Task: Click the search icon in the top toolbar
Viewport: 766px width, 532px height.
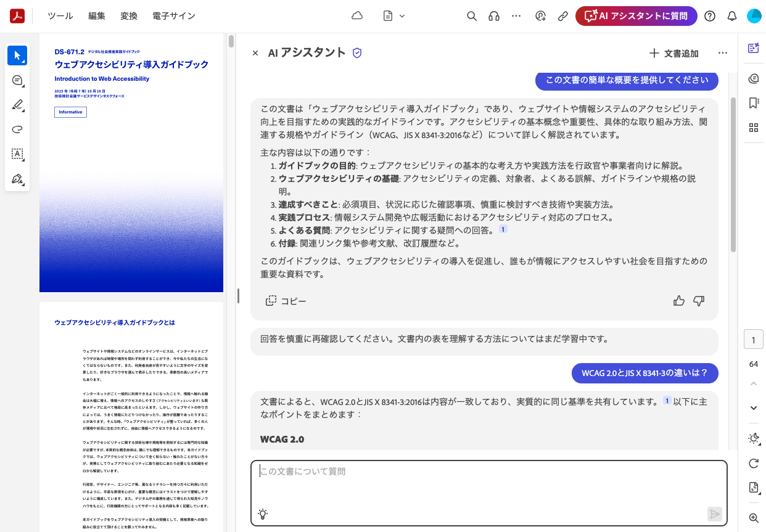Action: click(x=472, y=16)
